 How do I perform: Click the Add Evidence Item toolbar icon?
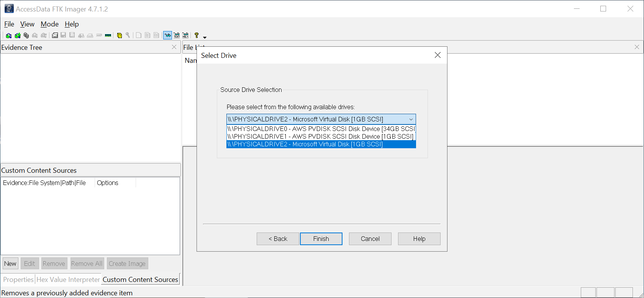click(8, 36)
